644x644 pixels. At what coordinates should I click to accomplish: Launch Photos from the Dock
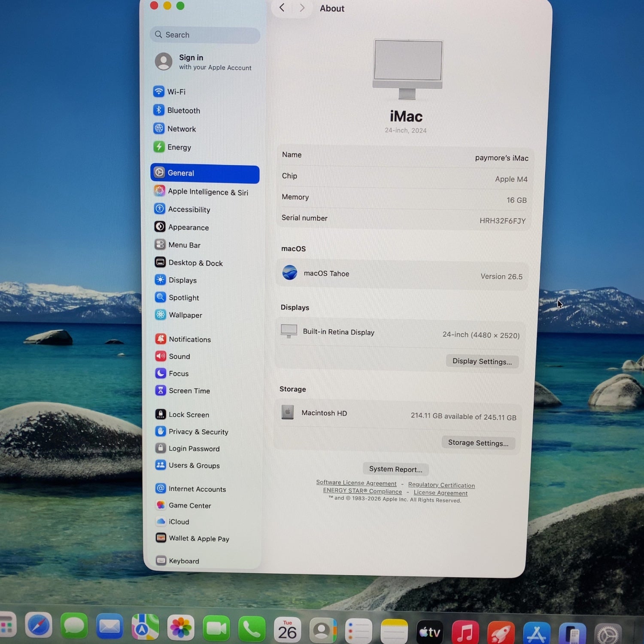pos(181,629)
